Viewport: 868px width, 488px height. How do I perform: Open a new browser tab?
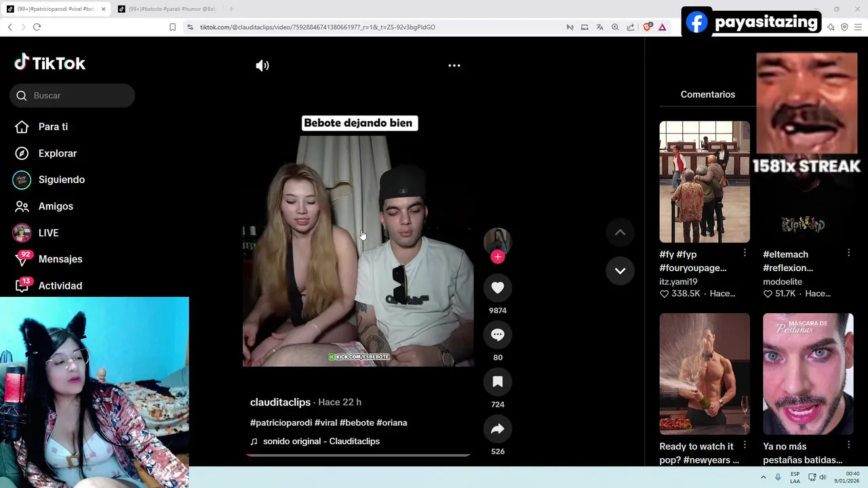231,9
